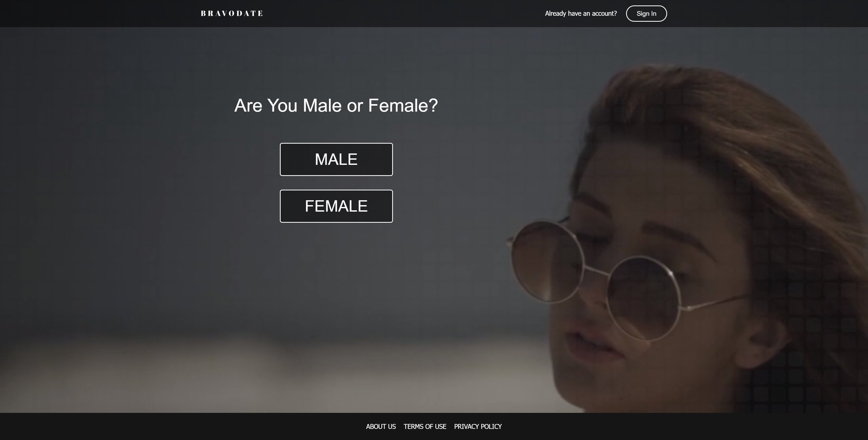Click the word "Female?" in the heading
Image resolution: width=868 pixels, height=440 pixels.
click(x=403, y=105)
